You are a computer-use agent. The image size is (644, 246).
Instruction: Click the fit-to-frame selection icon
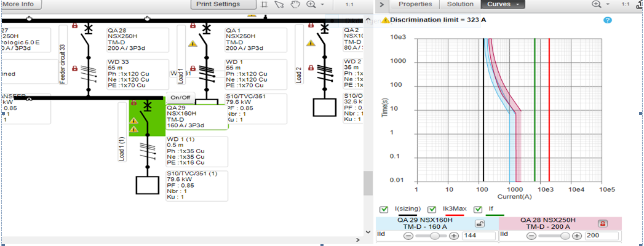click(x=264, y=4)
